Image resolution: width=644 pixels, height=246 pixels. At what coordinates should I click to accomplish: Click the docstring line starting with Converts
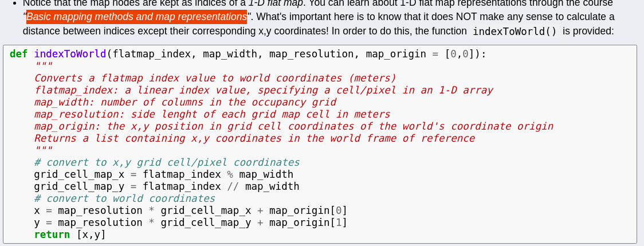coord(215,78)
